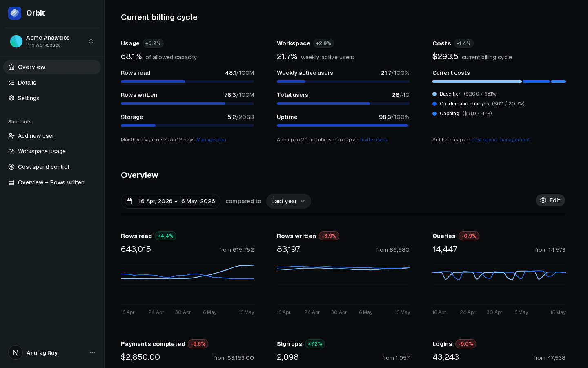This screenshot has width=588, height=368.
Task: Follow the Manage plan link
Action: click(x=212, y=140)
